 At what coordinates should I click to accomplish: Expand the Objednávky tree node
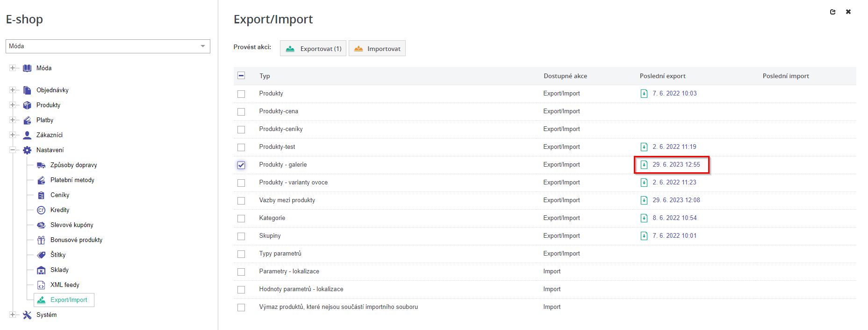click(x=13, y=90)
